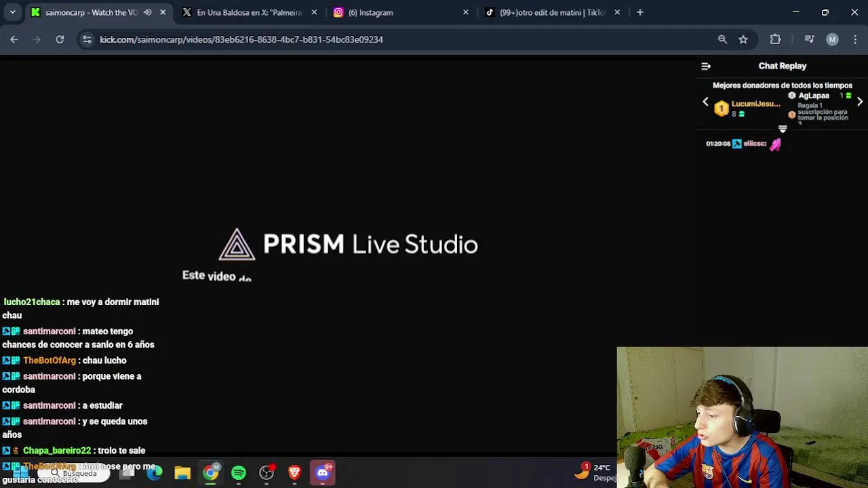Click the PRISM Live Studio logo in video

pos(349,244)
